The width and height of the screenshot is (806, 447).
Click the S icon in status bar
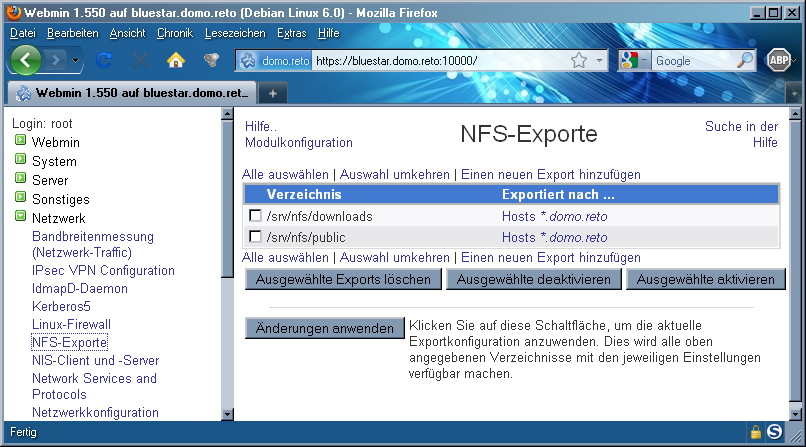point(774,432)
